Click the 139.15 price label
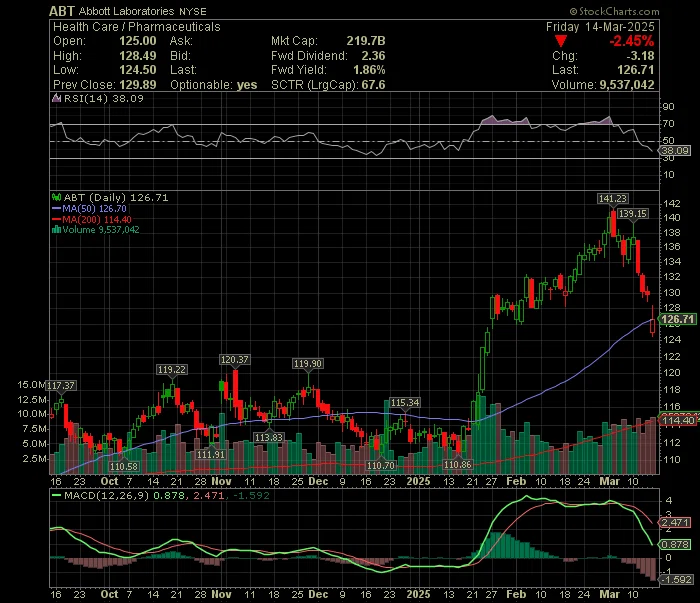This screenshot has width=700, height=603. (x=633, y=214)
